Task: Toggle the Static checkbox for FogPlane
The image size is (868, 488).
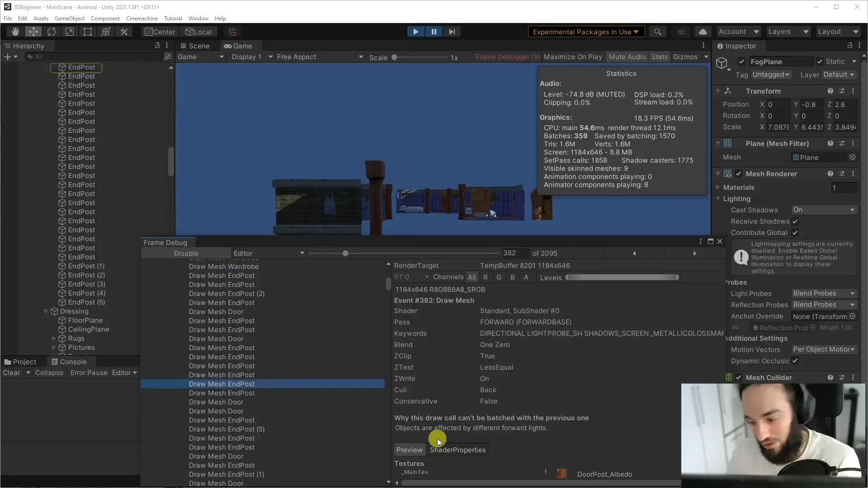Action: click(820, 61)
